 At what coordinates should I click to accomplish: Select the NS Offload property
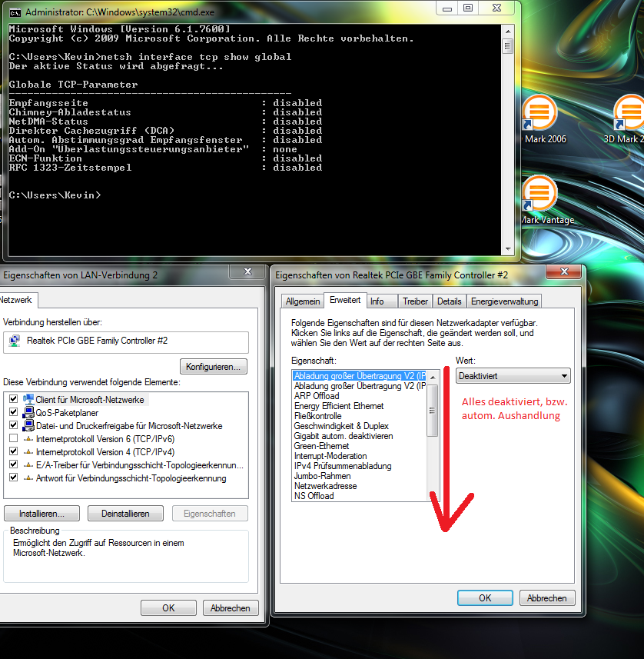(x=314, y=496)
